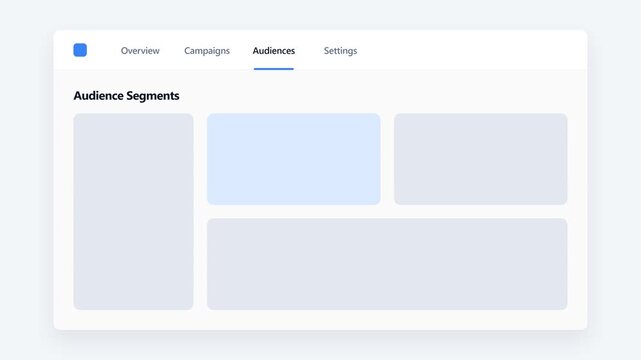The image size is (641, 360).
Task: Open the wide gray bottom segment card
Action: point(387,264)
